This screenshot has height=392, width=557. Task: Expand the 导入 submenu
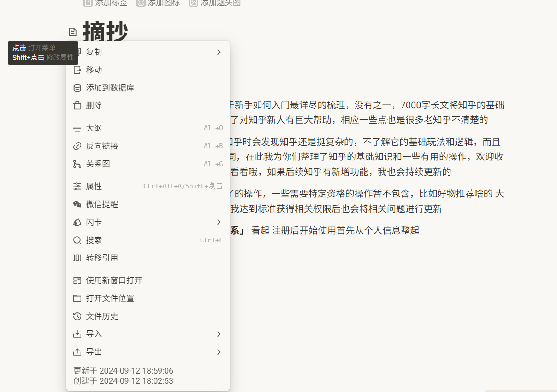click(x=219, y=334)
